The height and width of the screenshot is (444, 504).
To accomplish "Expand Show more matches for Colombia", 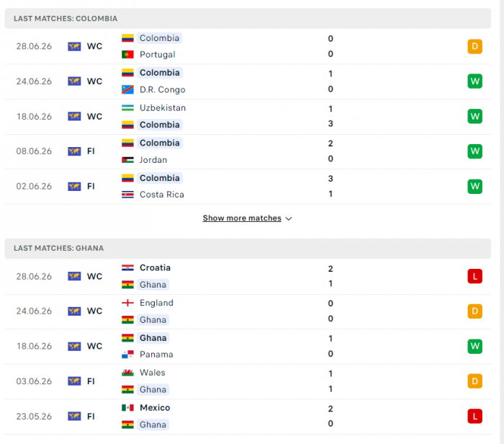I will tap(242, 218).
